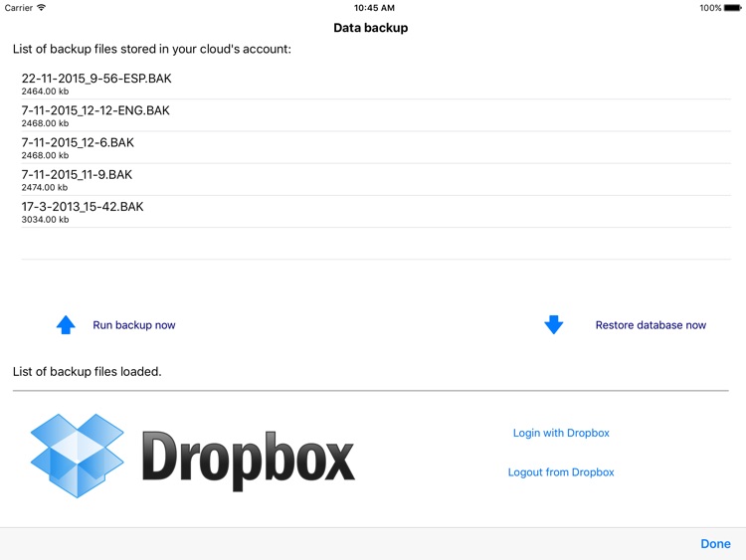The width and height of the screenshot is (746, 560).
Task: Click the 10:45 AM clock
Action: [x=374, y=8]
